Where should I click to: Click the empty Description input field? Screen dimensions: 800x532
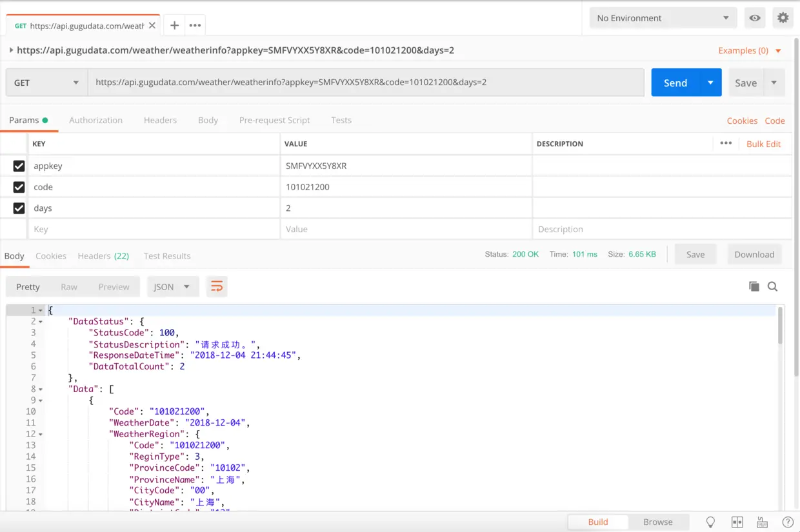[x=663, y=229]
